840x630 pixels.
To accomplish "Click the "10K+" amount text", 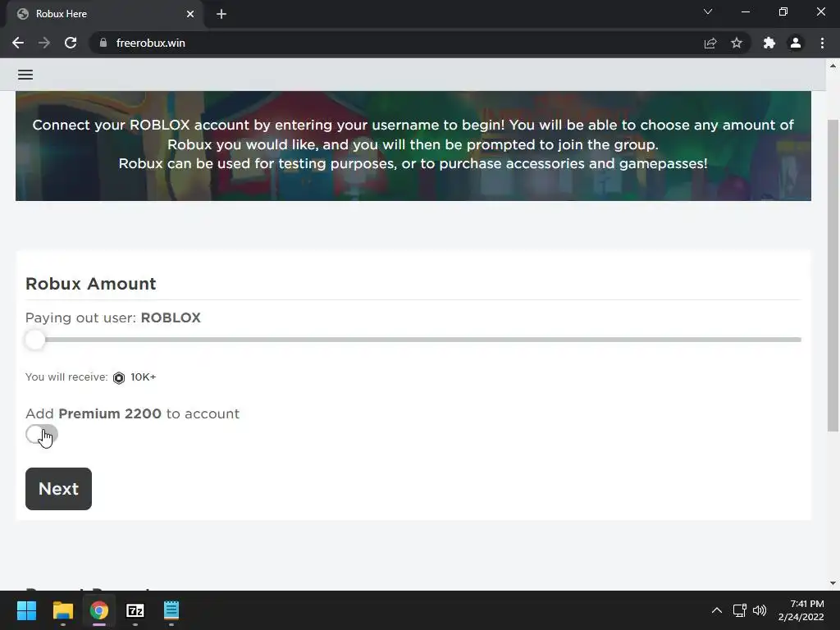I will [143, 377].
